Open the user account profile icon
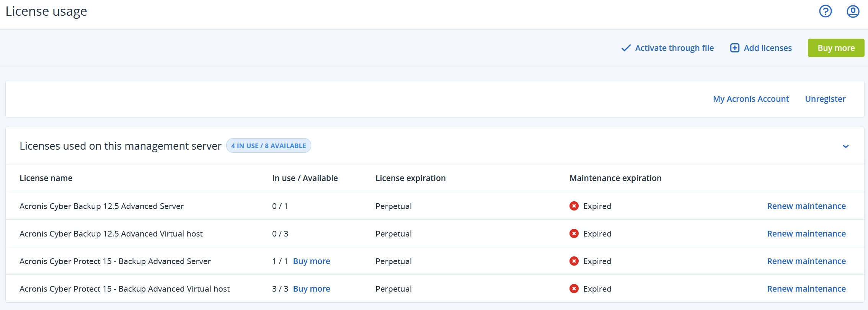The image size is (868, 310). (853, 11)
